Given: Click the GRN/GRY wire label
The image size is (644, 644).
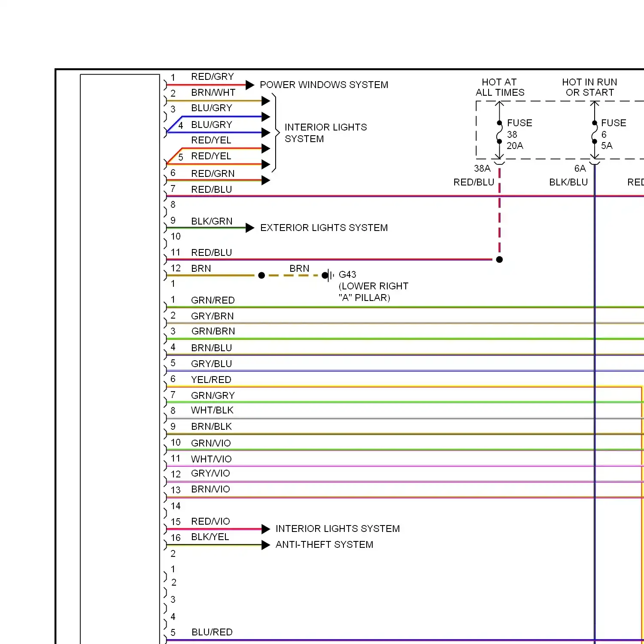Looking at the screenshot, I should (213, 395).
